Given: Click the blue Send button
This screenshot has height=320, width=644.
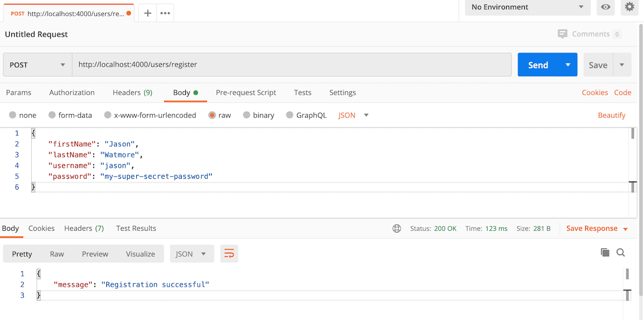Looking at the screenshot, I should (x=538, y=65).
